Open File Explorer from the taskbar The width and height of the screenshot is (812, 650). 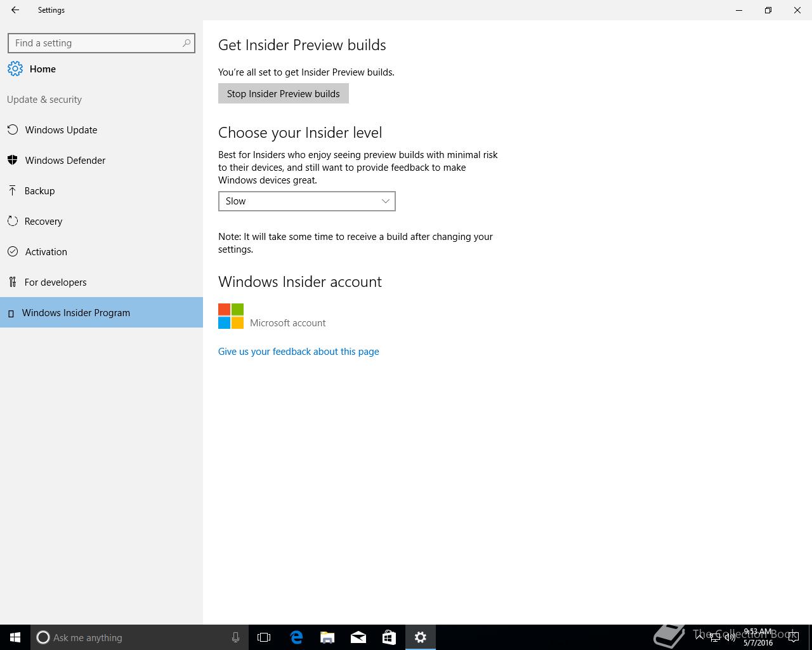click(327, 637)
